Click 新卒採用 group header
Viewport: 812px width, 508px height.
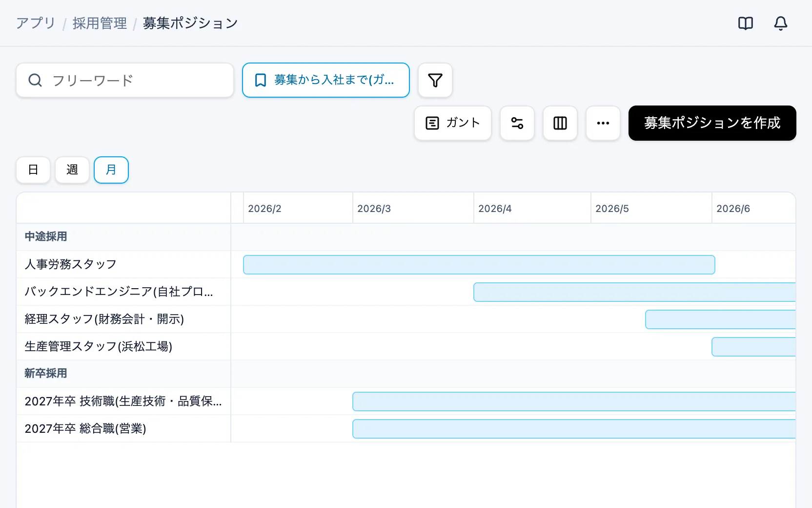pyautogui.click(x=46, y=374)
